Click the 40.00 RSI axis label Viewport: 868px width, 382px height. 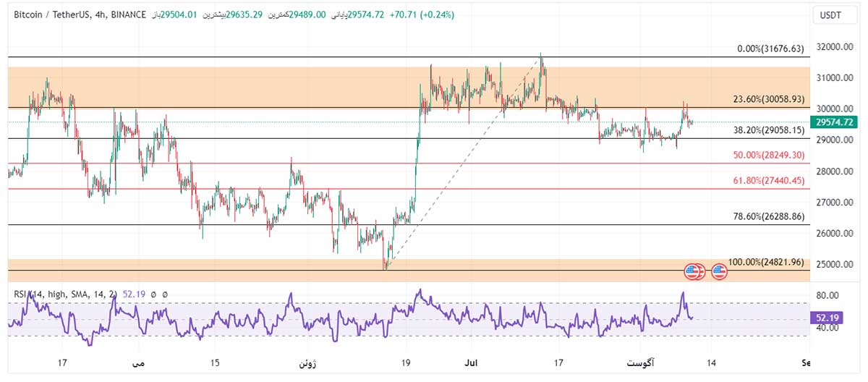(x=827, y=328)
